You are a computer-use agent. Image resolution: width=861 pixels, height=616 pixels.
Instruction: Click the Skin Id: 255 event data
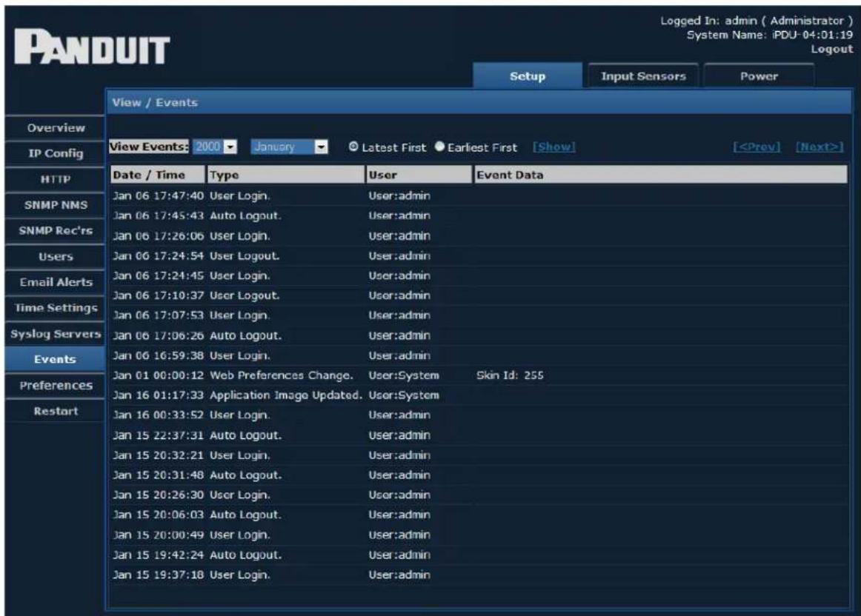510,375
